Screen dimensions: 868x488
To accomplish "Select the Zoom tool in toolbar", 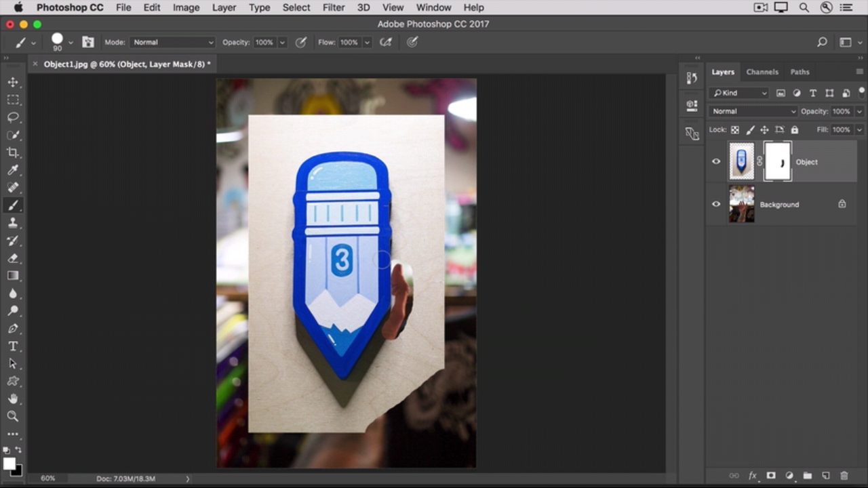I will point(13,416).
